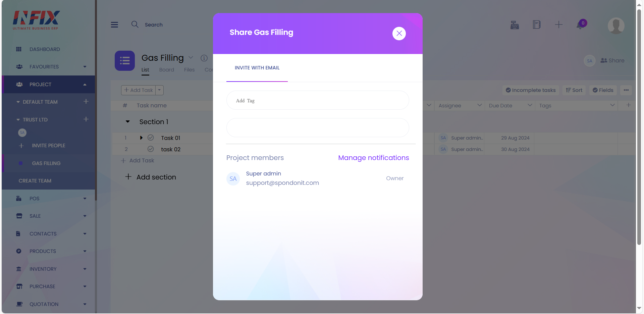
Task: Close the Share Gas Filling dialog
Action: tap(399, 33)
